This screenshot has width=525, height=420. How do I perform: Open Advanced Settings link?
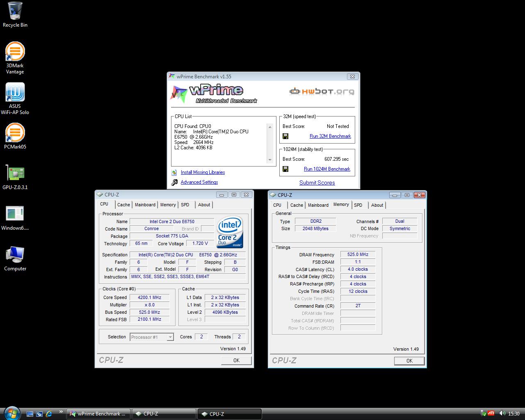point(199,182)
